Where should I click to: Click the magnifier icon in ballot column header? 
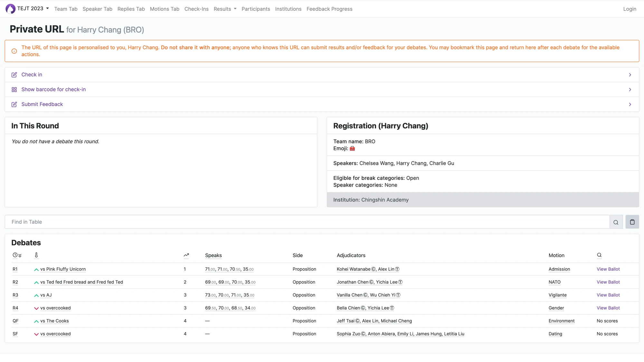599,255
